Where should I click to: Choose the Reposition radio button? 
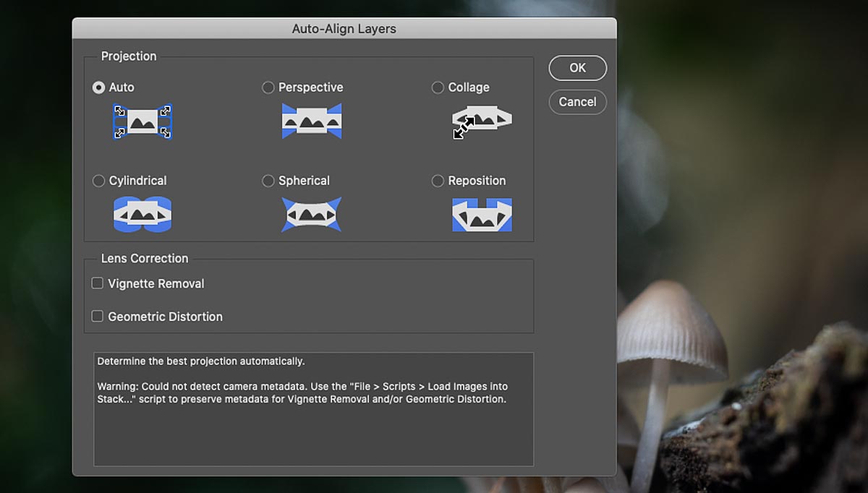[x=438, y=181]
